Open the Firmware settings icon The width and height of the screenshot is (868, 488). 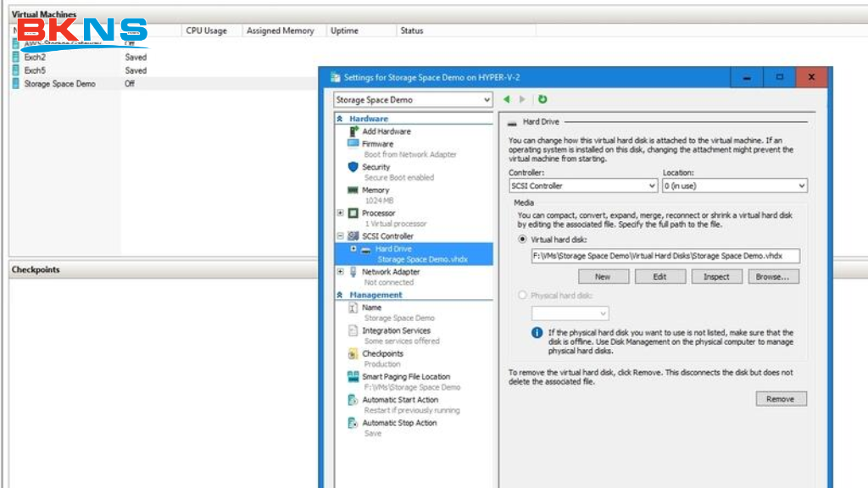354,144
